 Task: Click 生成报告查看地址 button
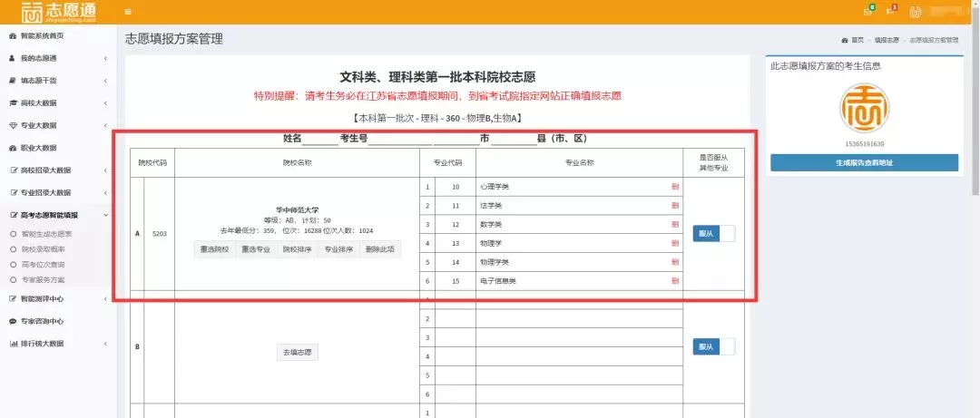[x=864, y=162]
